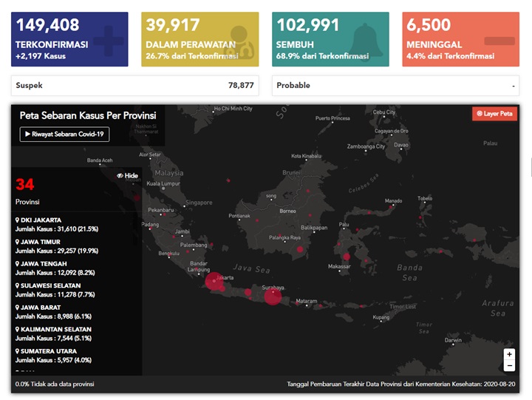This screenshot has height=400, width=532.
Task: Click the Sembuh green bell card
Action: (x=330, y=39)
